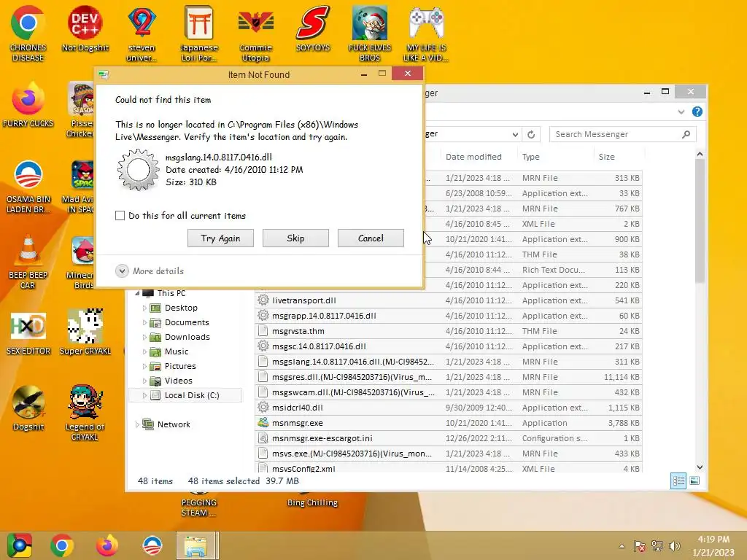747x560 pixels.
Task: Select Videos in the navigation pane
Action: tap(178, 381)
